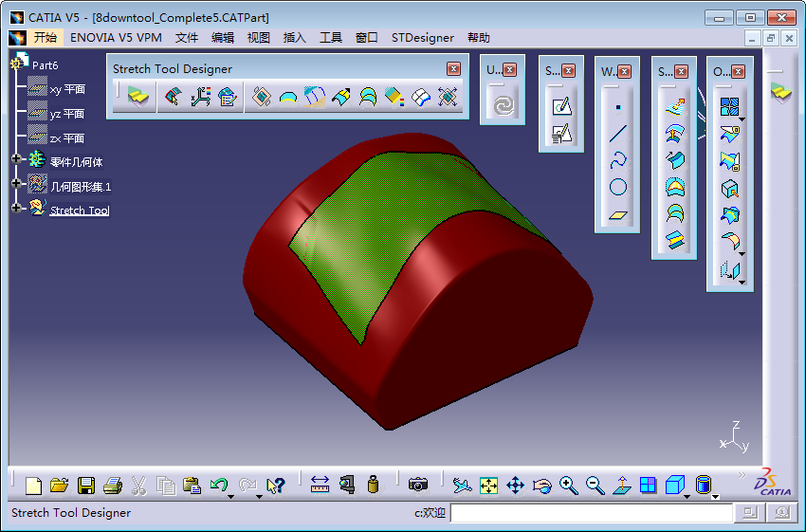
Task: Expand the 几何图形集.1 tree node
Action: [16, 184]
